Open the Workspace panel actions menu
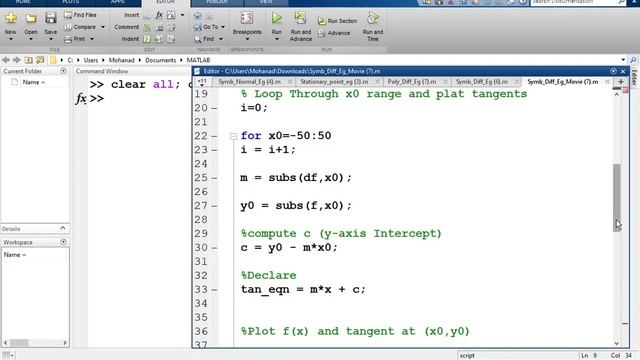 (x=63, y=242)
